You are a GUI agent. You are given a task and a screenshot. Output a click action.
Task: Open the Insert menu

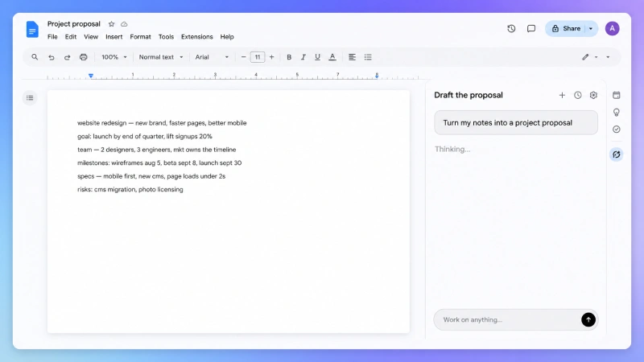(x=114, y=37)
